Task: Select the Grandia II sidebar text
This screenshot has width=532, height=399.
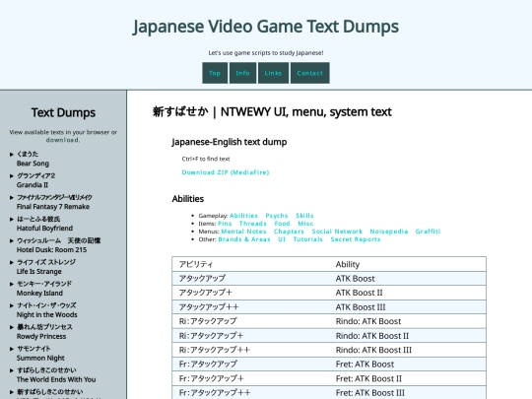Action: pyautogui.click(x=33, y=185)
